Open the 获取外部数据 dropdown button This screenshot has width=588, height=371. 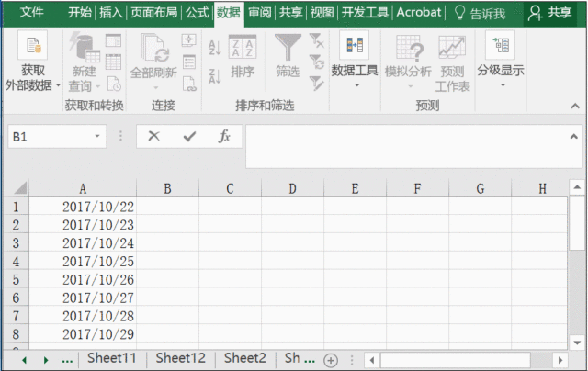click(x=33, y=62)
